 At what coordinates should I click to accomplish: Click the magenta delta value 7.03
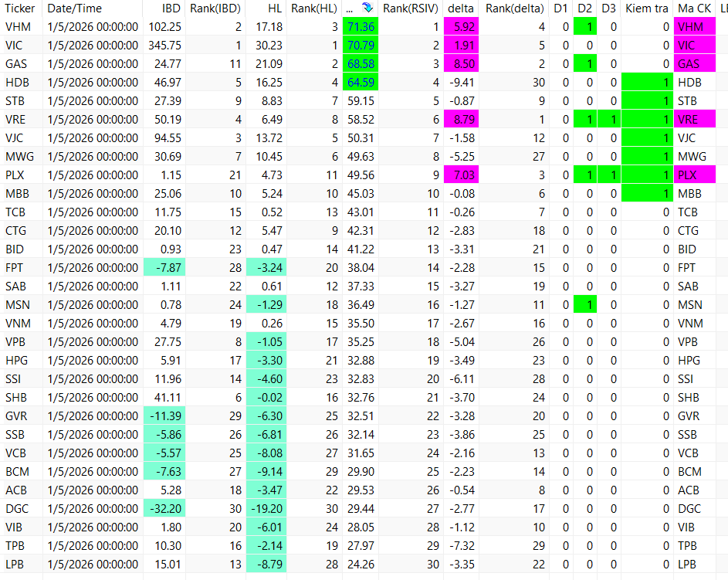(462, 175)
